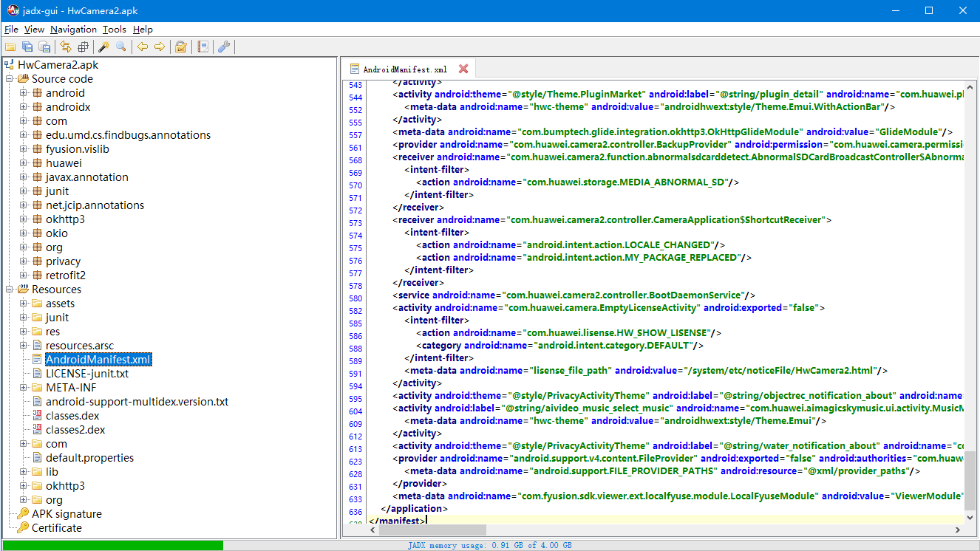Open the Navigation menu
This screenshot has height=551, width=980.
click(73, 30)
